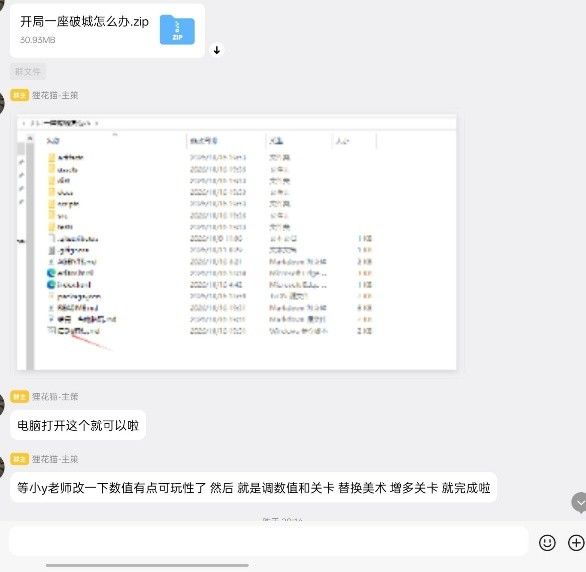Download the zip file with the arrow button

coord(217,50)
